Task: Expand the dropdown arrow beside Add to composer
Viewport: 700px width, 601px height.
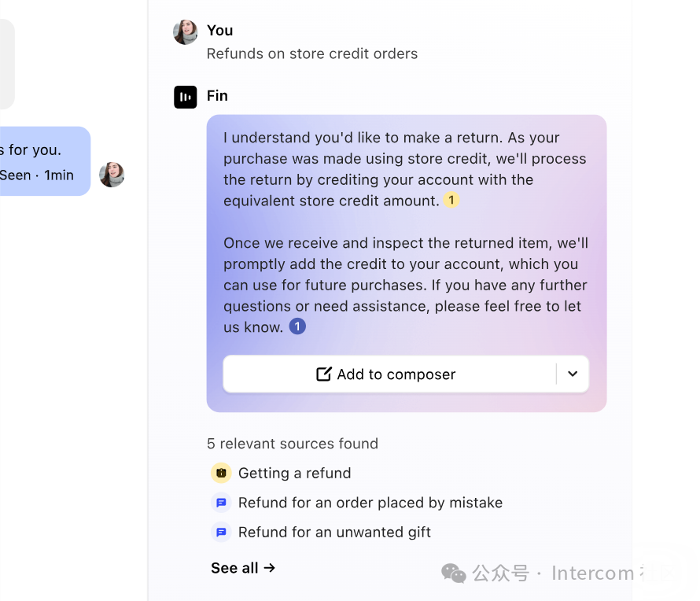Action: tap(573, 374)
